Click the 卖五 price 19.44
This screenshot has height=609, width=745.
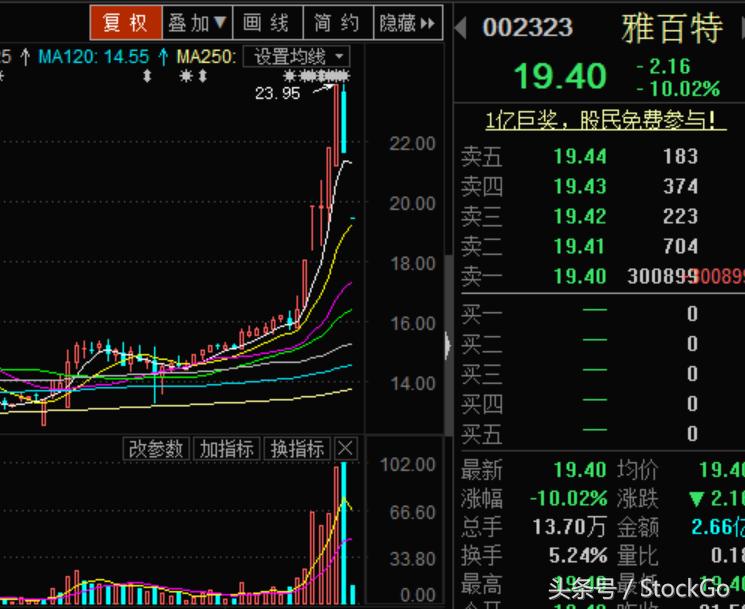coord(580,156)
